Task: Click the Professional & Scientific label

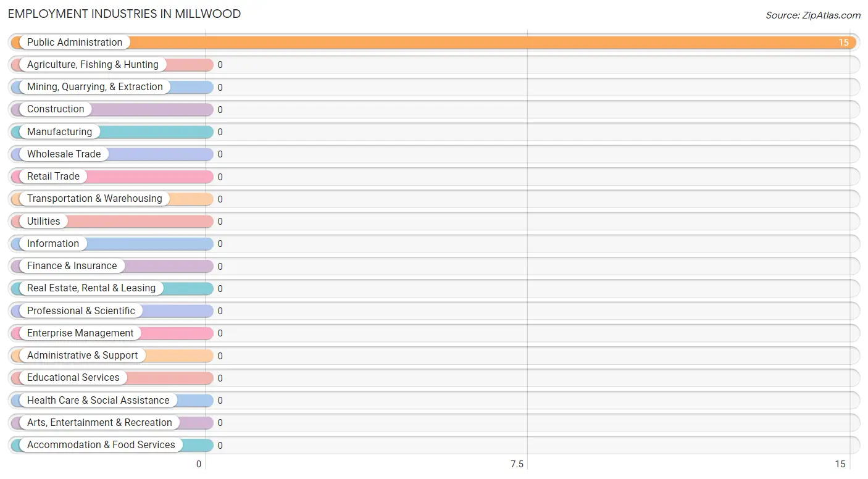Action: (81, 310)
